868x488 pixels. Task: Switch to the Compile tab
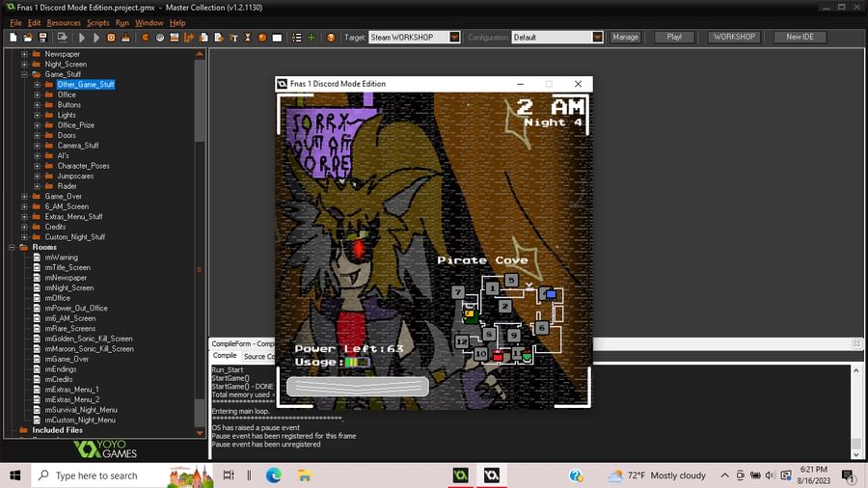tap(225, 356)
